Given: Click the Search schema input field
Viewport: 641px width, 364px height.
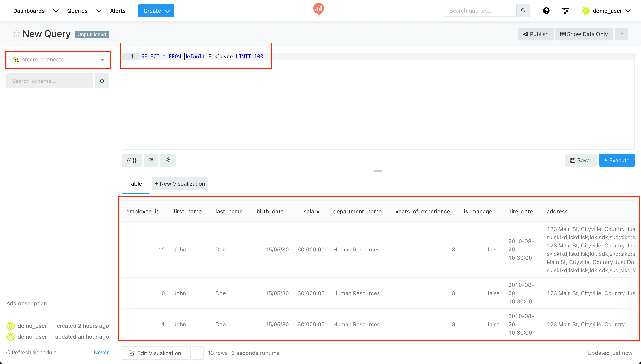Looking at the screenshot, I should [x=50, y=81].
